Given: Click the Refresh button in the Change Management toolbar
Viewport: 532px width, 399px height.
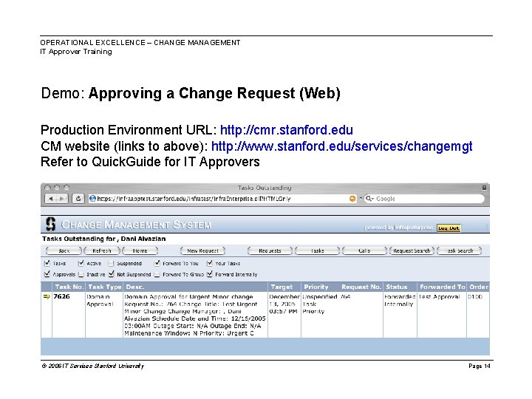Looking at the screenshot, I should (x=102, y=250).
